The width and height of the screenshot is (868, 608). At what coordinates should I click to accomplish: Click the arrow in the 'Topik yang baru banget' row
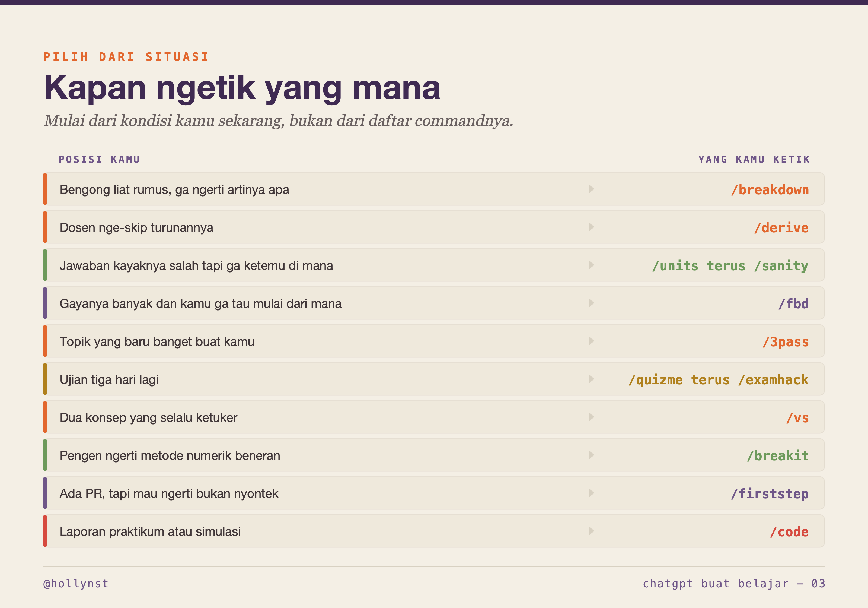(x=592, y=341)
